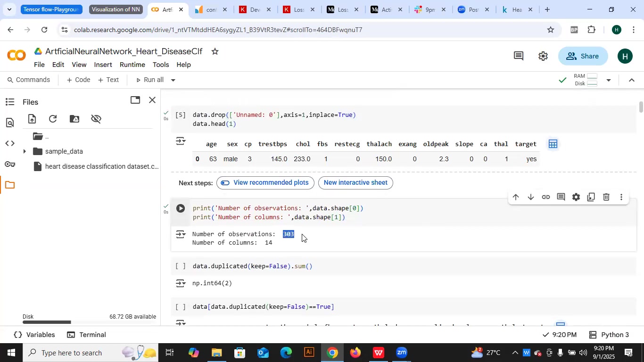This screenshot has height=362, width=644.
Task: Open the cell editor settings gear
Action: point(576,197)
